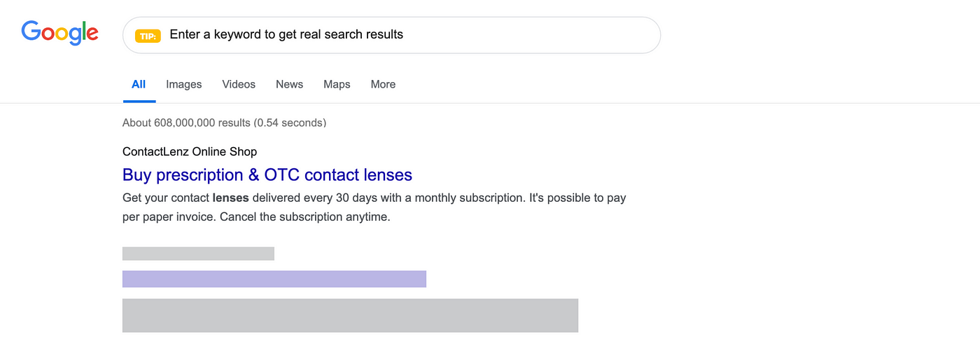Click the short gray placeholder site bar
980x354 pixels.
[198, 254]
